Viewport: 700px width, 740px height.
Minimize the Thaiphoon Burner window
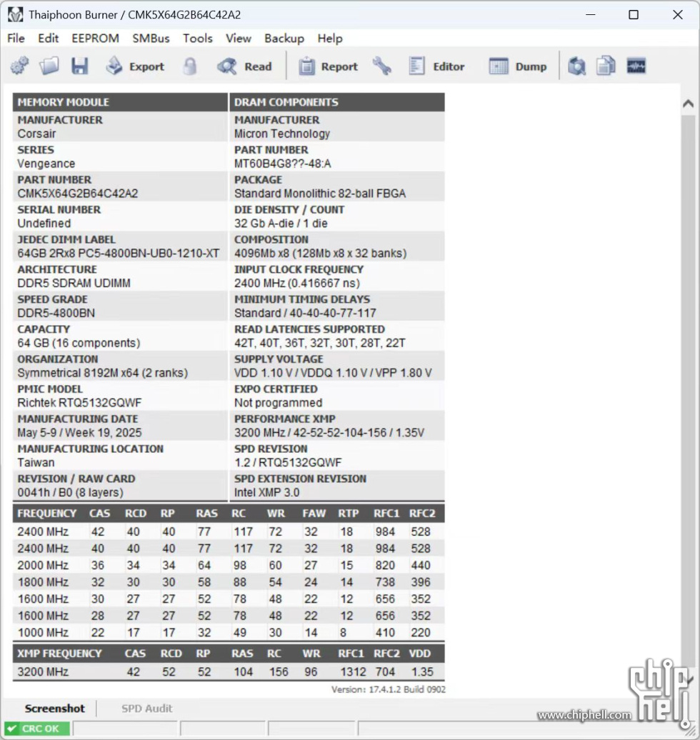point(590,14)
